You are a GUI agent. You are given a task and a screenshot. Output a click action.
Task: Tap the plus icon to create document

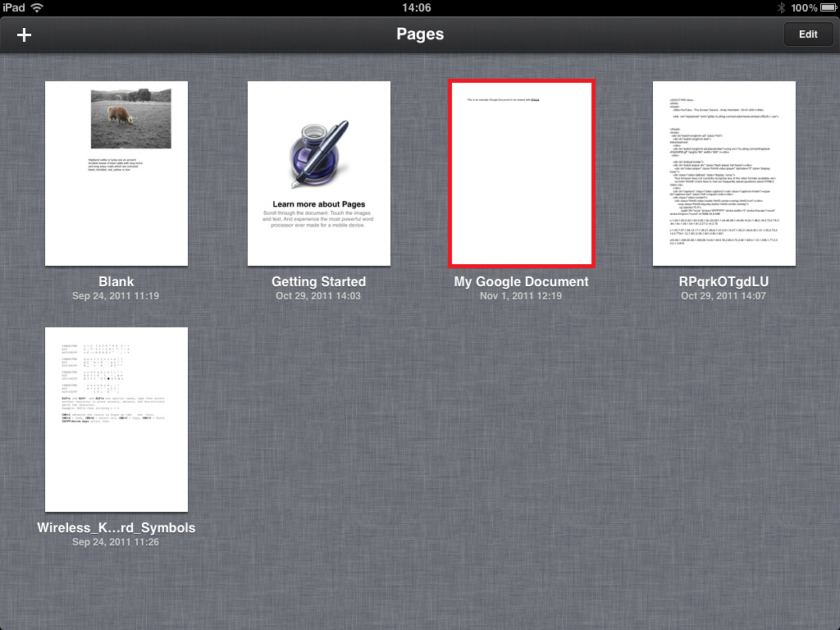coord(25,34)
